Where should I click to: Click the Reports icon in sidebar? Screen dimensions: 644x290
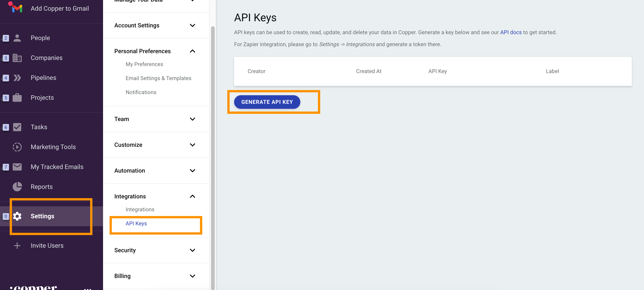(x=17, y=186)
